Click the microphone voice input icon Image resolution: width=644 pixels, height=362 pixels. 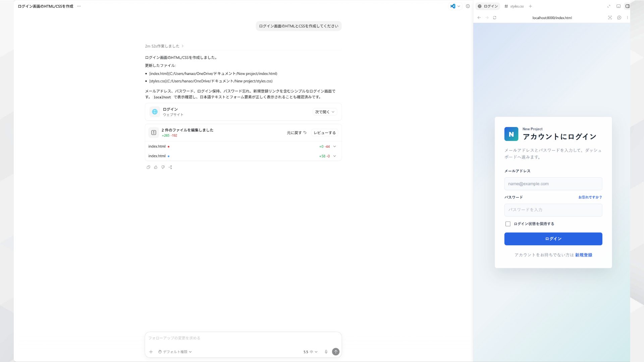(326, 352)
